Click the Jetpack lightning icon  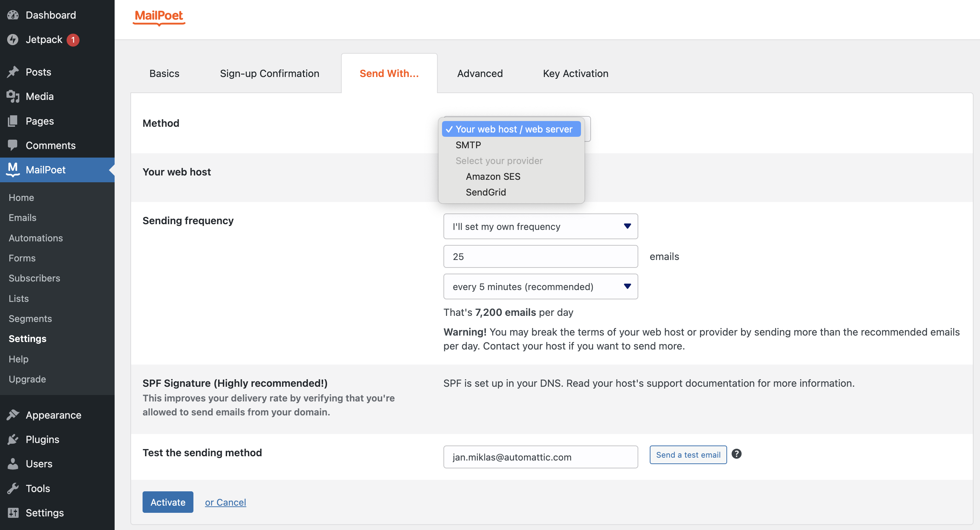(x=13, y=39)
